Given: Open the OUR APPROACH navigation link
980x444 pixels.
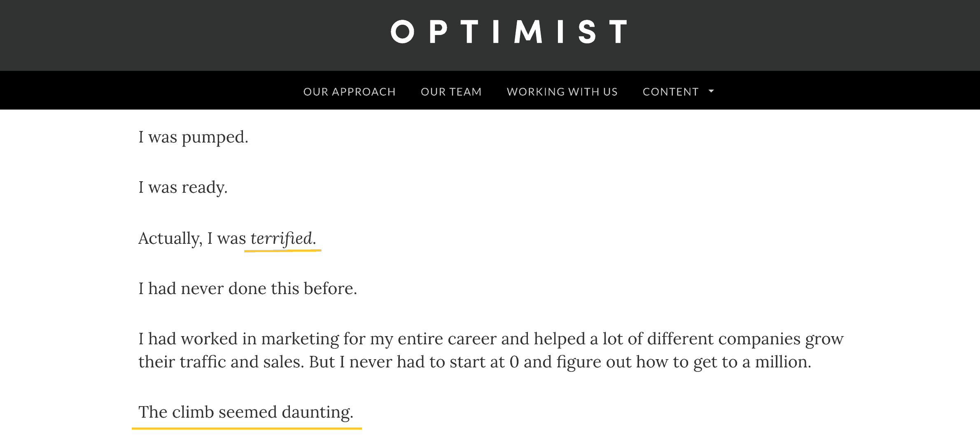Looking at the screenshot, I should click(349, 91).
